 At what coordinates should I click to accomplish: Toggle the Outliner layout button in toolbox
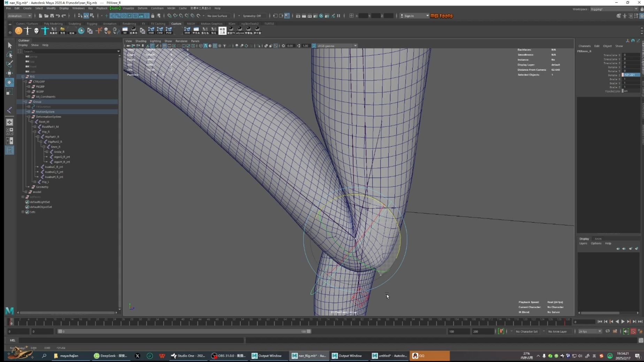point(9,150)
